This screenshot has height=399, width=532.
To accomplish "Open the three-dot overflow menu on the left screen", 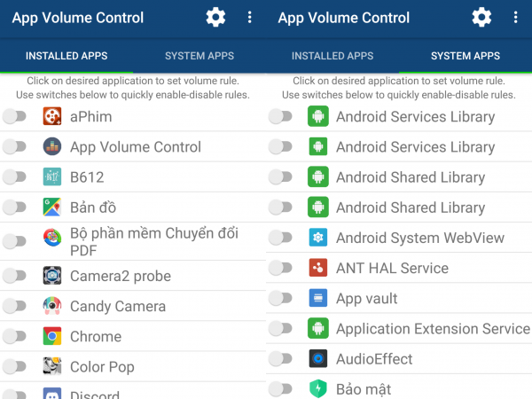I will pos(249,17).
